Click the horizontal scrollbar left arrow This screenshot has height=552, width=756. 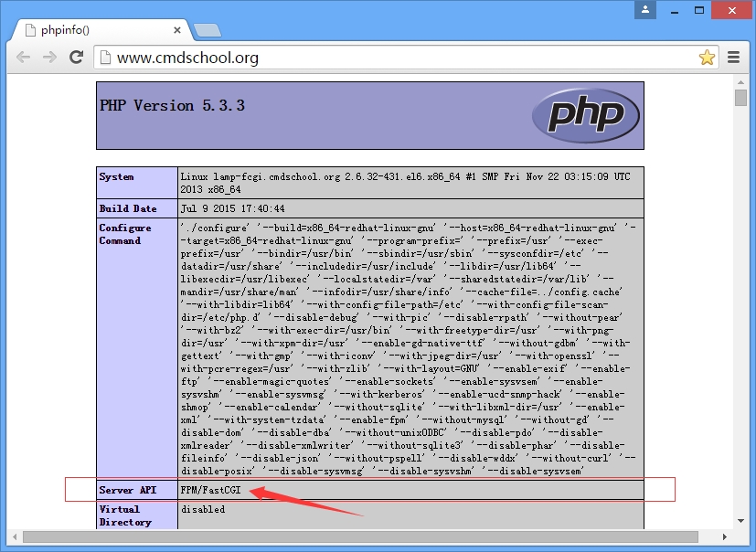15,536
